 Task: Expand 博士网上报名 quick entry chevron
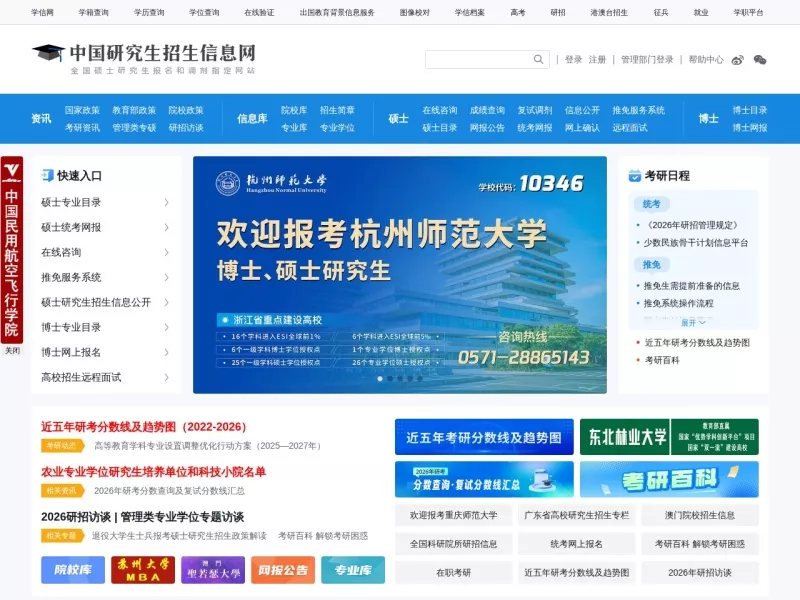coord(166,352)
